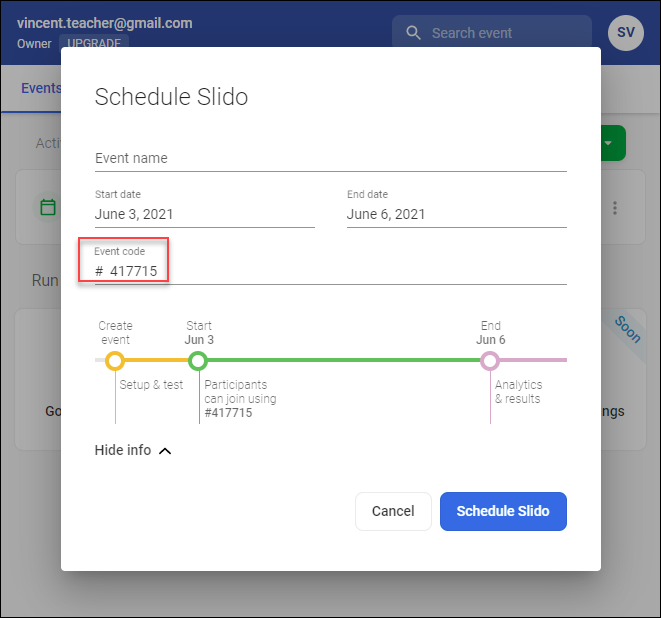Click the UPGRADE badge
The image size is (661, 618).
pos(94,44)
